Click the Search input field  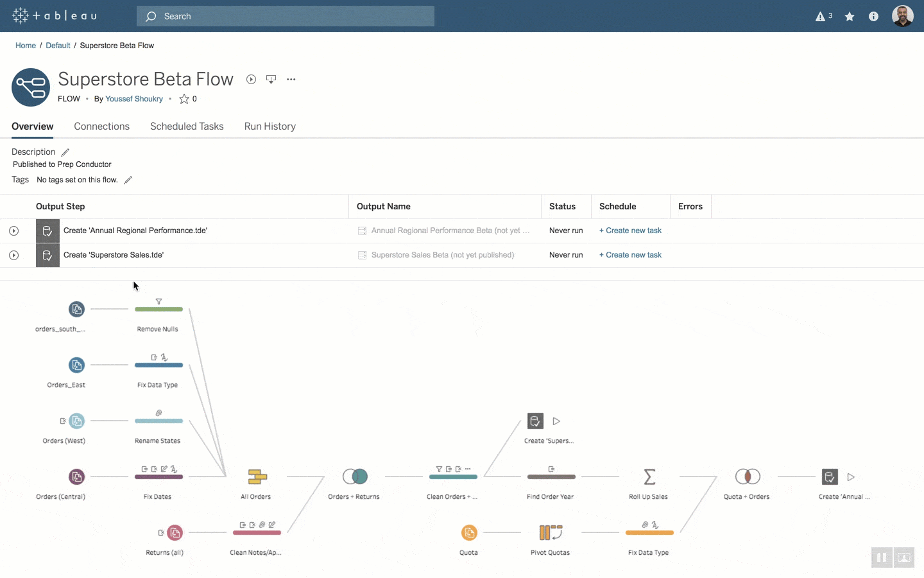(x=286, y=16)
